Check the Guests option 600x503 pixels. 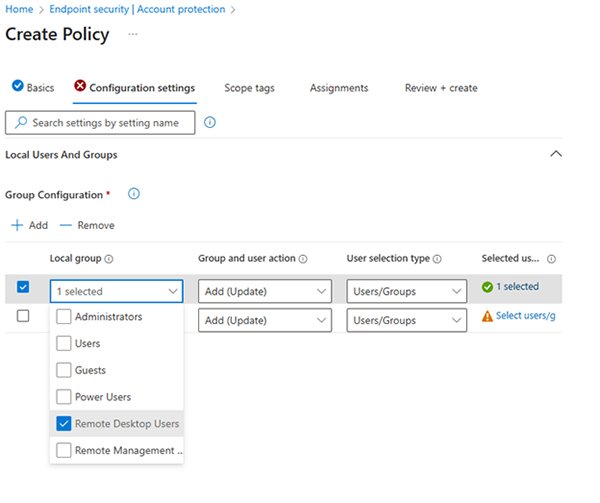click(x=64, y=370)
